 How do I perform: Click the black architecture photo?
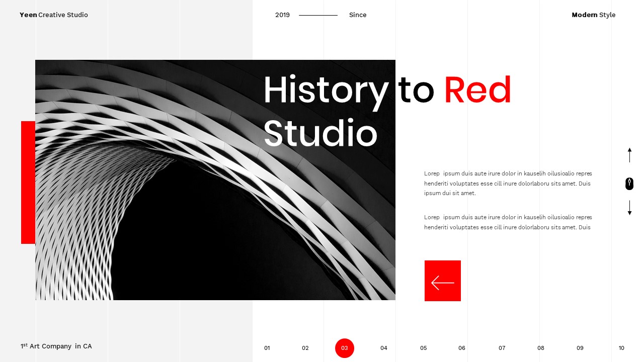[151, 226]
